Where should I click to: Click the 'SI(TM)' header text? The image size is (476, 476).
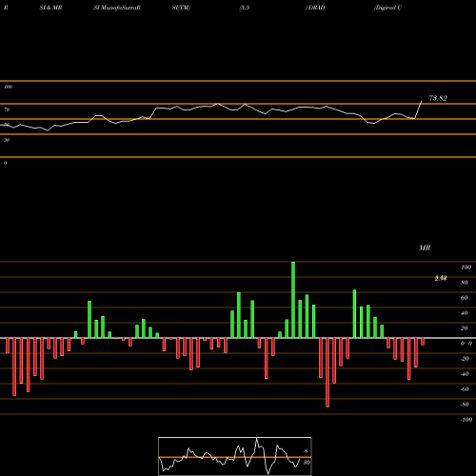click(181, 8)
